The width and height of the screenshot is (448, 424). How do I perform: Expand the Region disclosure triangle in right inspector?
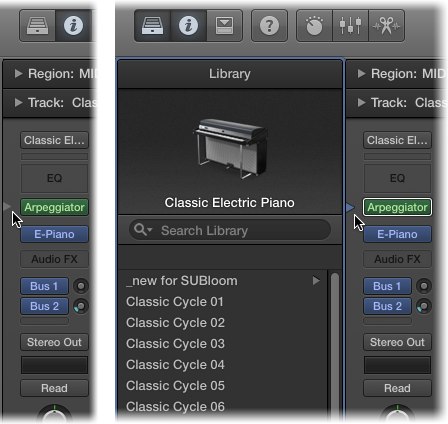361,74
